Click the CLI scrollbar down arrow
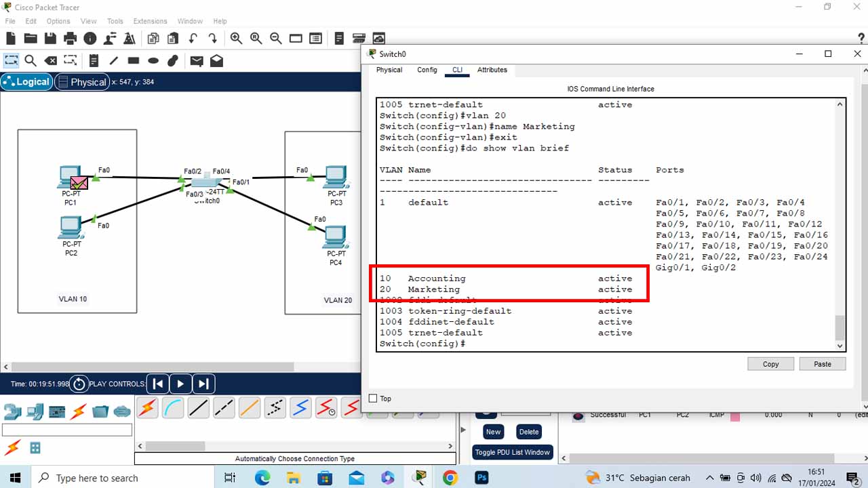Screen dimensions: 868x488 coord(840,346)
